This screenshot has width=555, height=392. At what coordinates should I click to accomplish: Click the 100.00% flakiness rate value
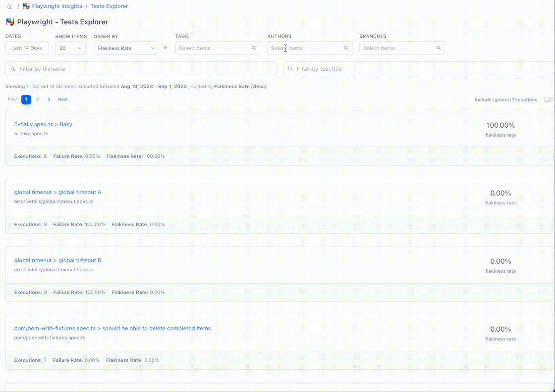500,125
